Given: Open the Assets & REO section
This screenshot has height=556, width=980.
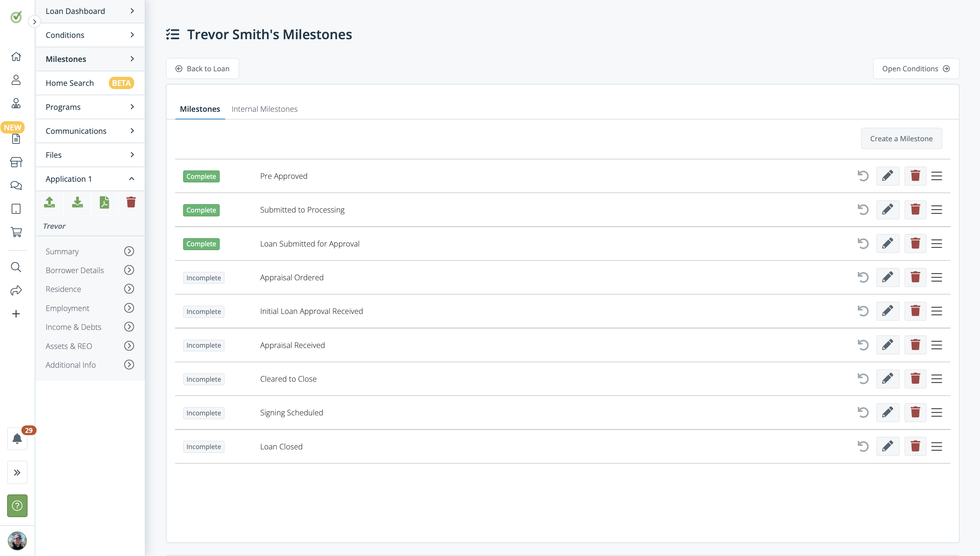Looking at the screenshot, I should [x=90, y=346].
